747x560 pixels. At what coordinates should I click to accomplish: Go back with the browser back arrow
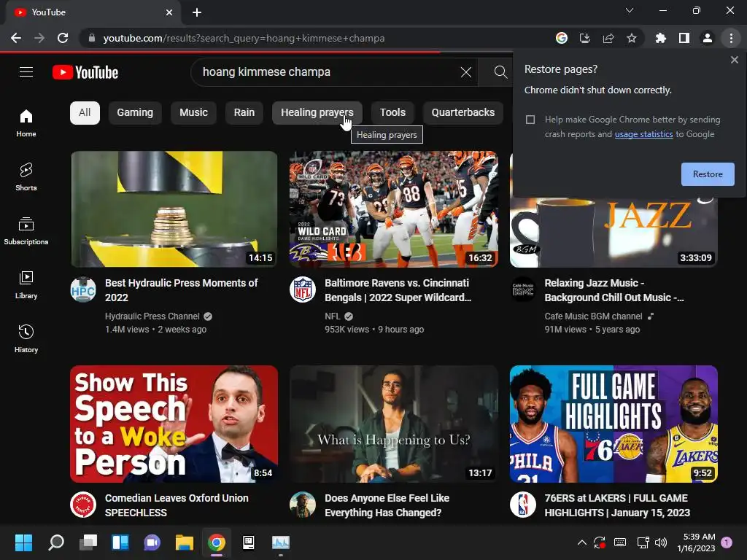(16, 38)
